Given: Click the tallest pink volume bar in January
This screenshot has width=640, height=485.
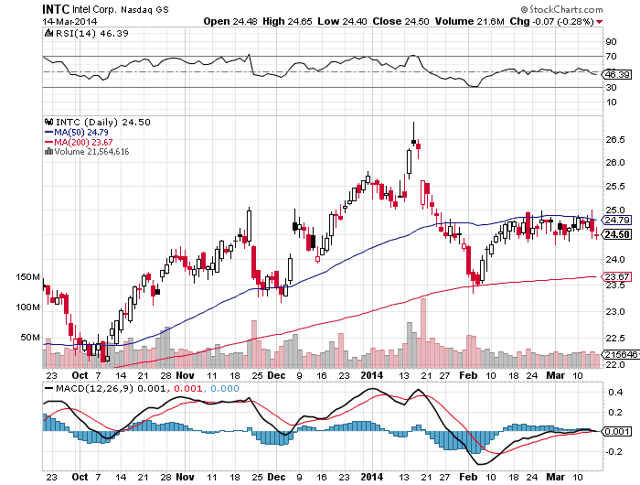Looking at the screenshot, I should [x=423, y=333].
